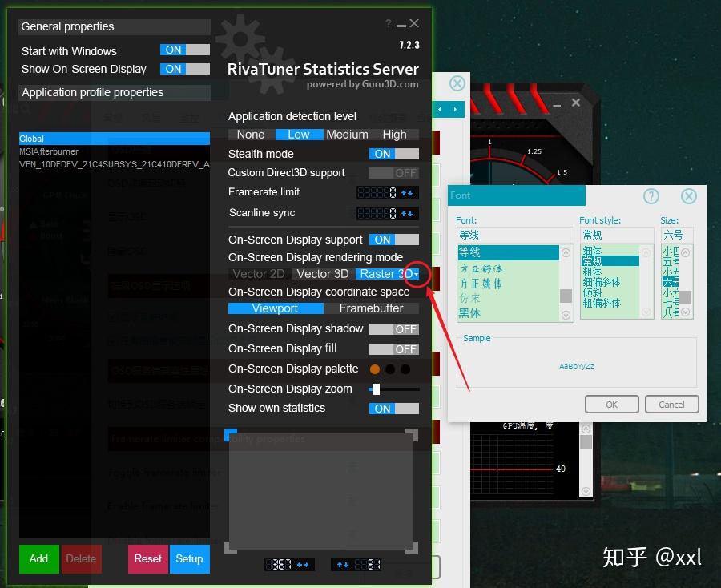
Task: Select Vector 2D rendering mode
Action: (259, 274)
